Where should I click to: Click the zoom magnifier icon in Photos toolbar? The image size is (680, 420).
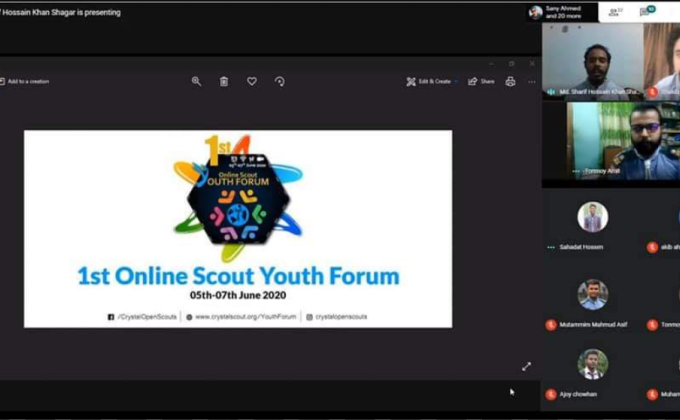coord(196,81)
